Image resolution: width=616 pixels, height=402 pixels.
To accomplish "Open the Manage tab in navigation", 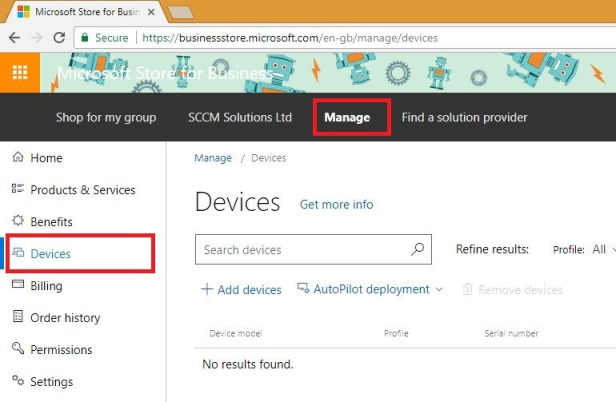I will [347, 117].
